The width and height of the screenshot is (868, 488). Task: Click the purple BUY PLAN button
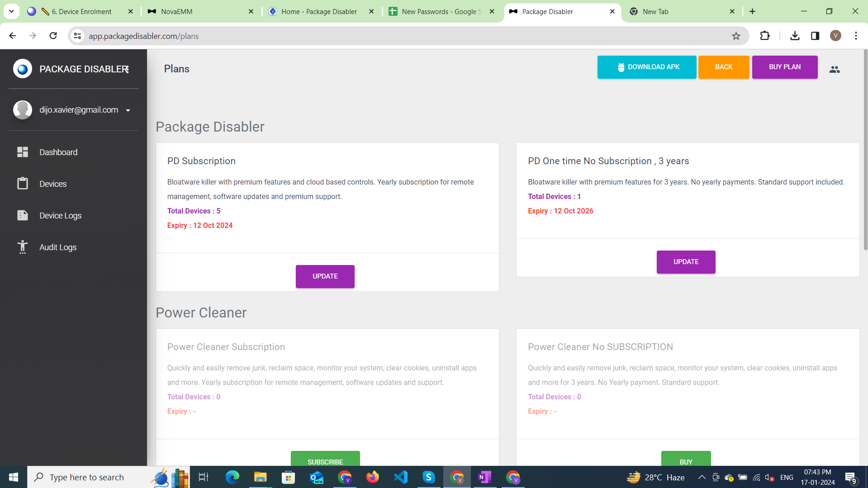pos(785,67)
